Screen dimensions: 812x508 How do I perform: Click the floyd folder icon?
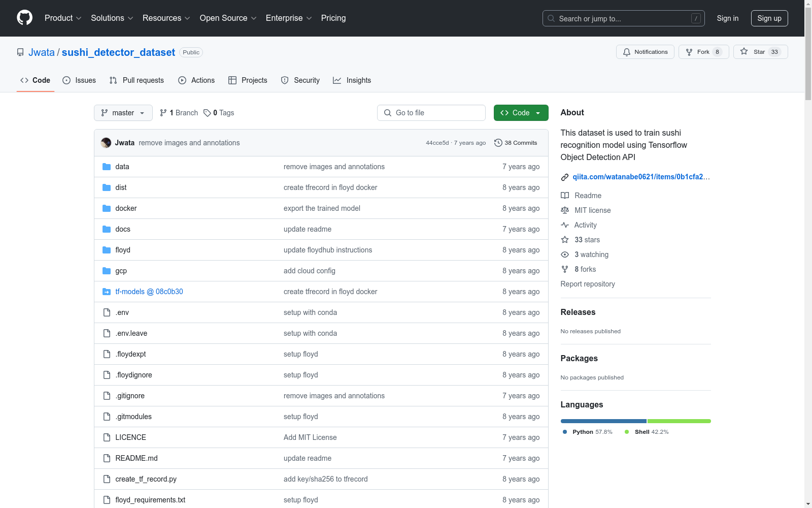[107, 250]
